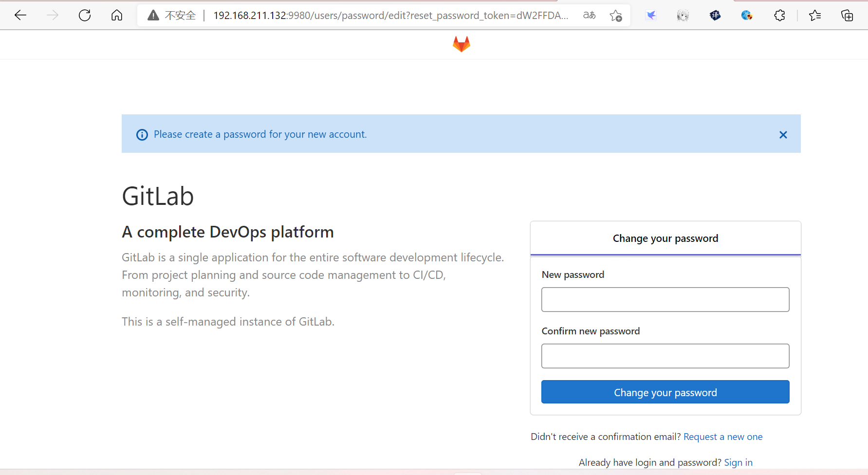Open the browser home page icon
This screenshot has width=868, height=475.
click(x=117, y=16)
